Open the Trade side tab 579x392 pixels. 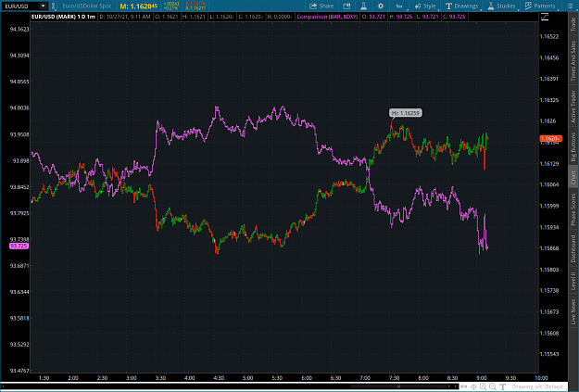[573, 25]
